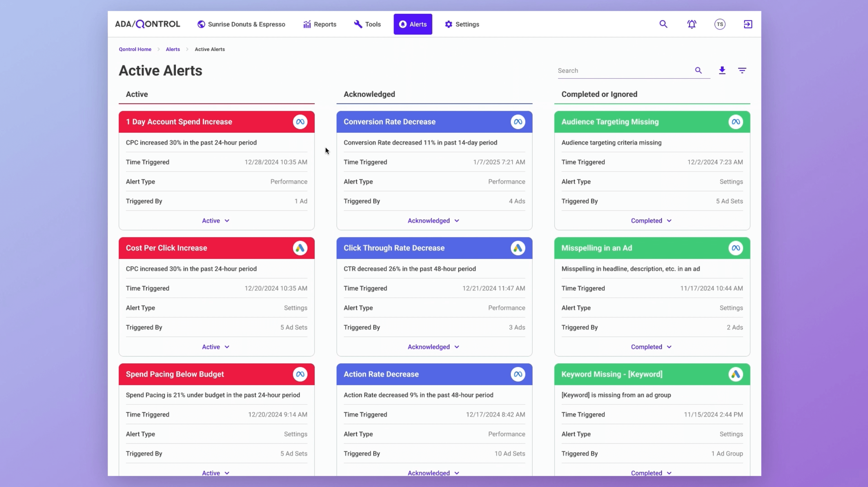The height and width of the screenshot is (487, 868).
Task: Click Meta icon on Conversion Rate Decrease card
Action: [517, 122]
